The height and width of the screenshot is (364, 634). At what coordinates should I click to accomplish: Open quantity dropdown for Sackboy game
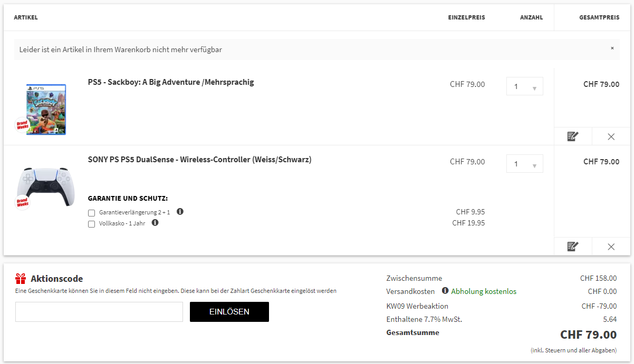tap(524, 87)
